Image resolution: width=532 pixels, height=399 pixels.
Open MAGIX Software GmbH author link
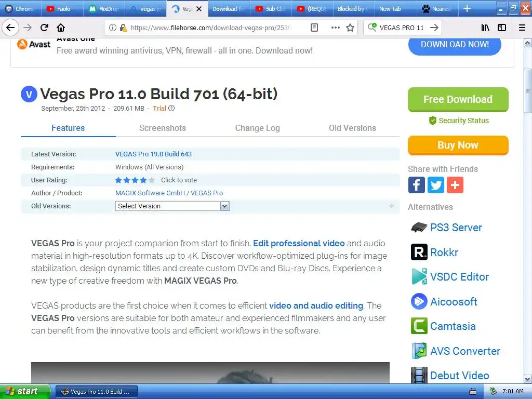click(x=150, y=193)
